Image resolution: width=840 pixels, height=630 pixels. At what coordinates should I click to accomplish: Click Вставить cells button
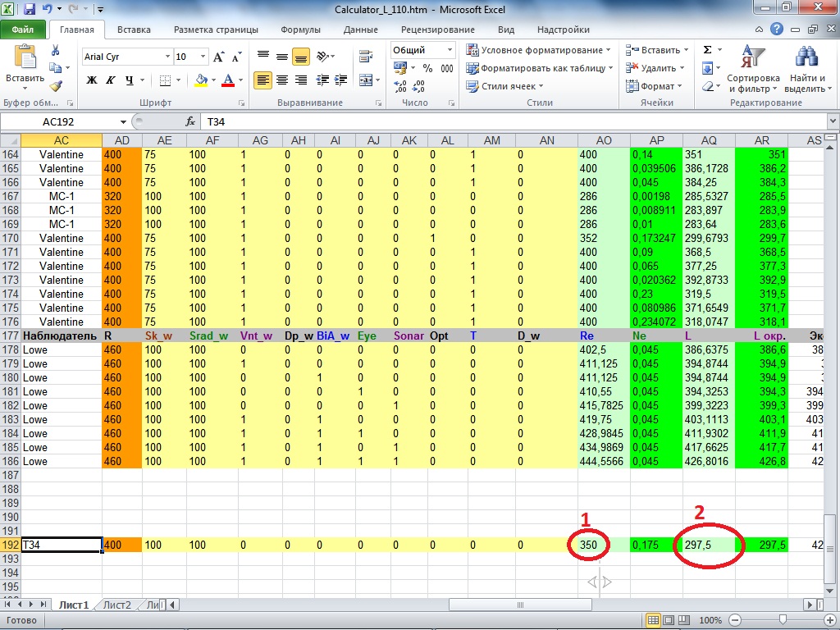tap(657, 50)
